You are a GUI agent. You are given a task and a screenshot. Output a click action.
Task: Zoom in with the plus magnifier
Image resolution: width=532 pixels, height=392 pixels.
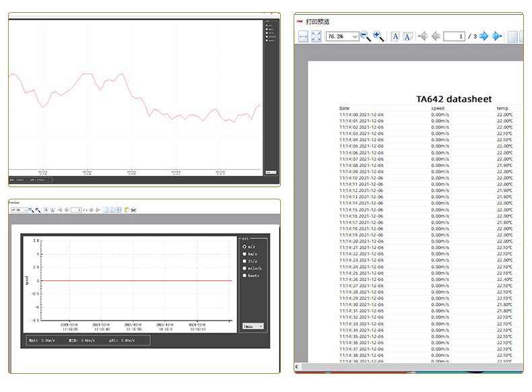tap(378, 36)
